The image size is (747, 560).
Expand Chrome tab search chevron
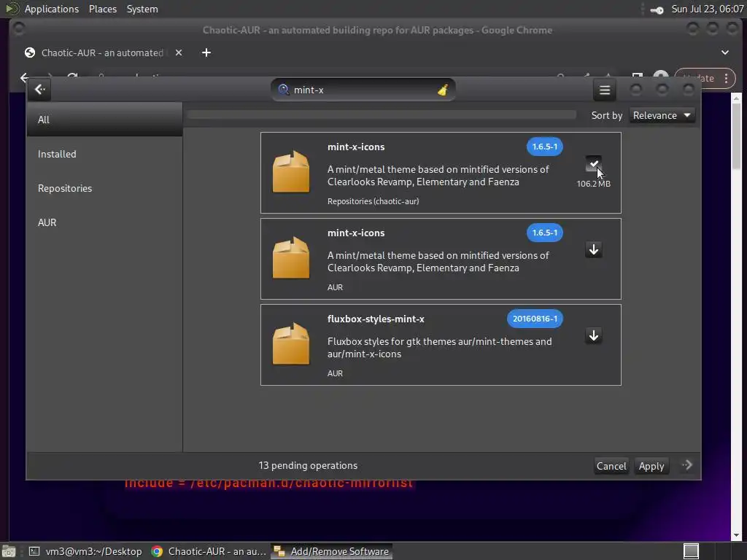tap(724, 52)
